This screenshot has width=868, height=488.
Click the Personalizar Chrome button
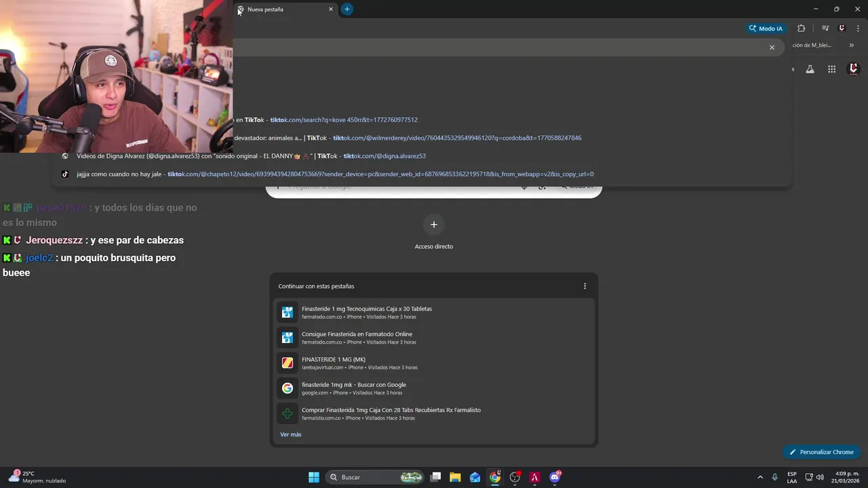[x=821, y=452]
